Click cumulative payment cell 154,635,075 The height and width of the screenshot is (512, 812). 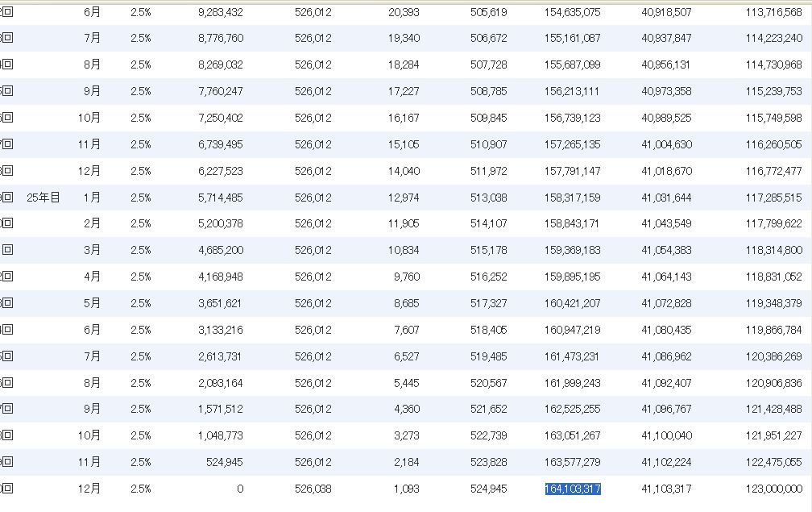tap(573, 12)
